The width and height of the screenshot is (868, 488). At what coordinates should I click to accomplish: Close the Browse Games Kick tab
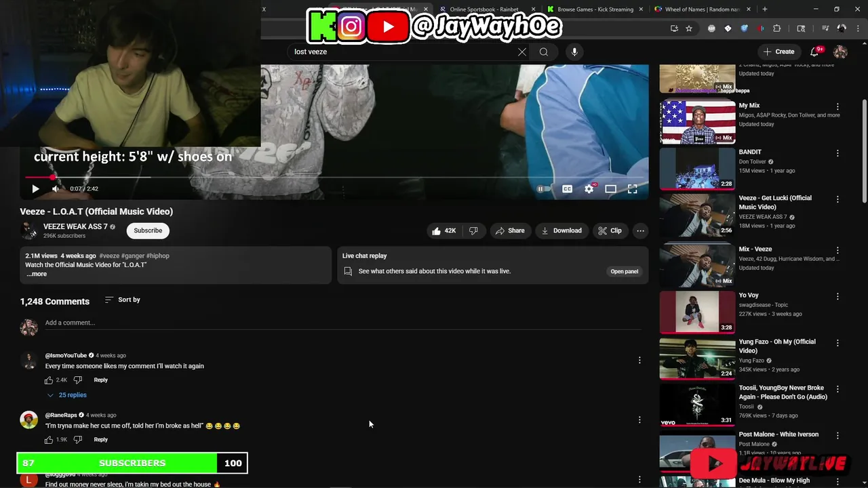tap(641, 9)
